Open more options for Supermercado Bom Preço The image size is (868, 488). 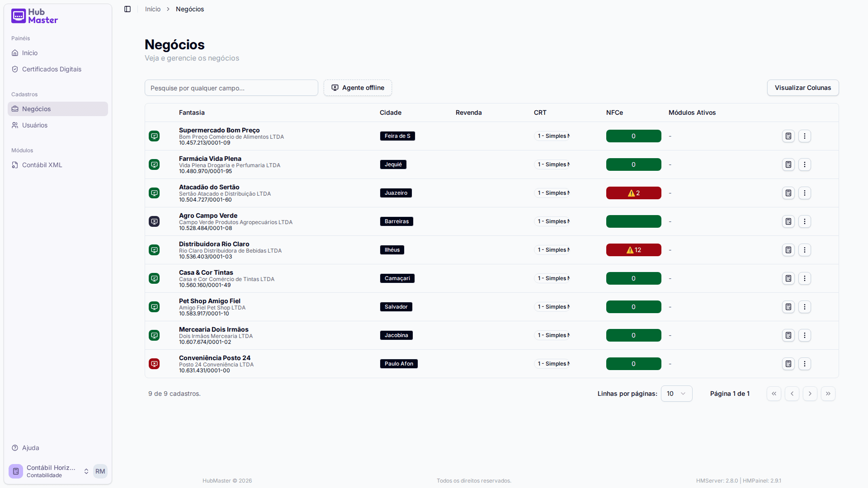[805, 136]
